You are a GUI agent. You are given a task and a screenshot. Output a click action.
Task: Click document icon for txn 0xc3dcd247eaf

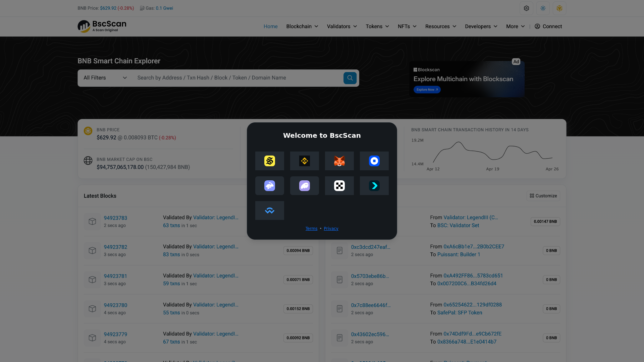[339, 251]
